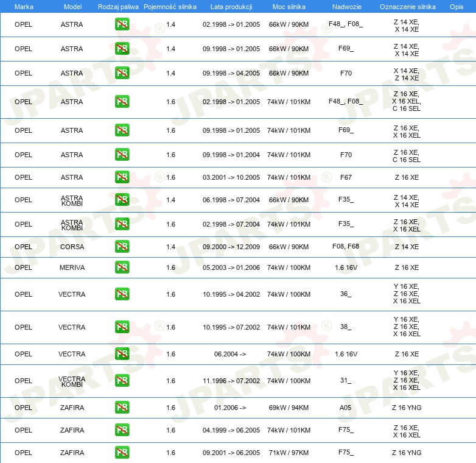Click the date range 04.1999 -> 06.2005
Image resolution: width=476 pixels, height=463 pixels.
coord(231,430)
